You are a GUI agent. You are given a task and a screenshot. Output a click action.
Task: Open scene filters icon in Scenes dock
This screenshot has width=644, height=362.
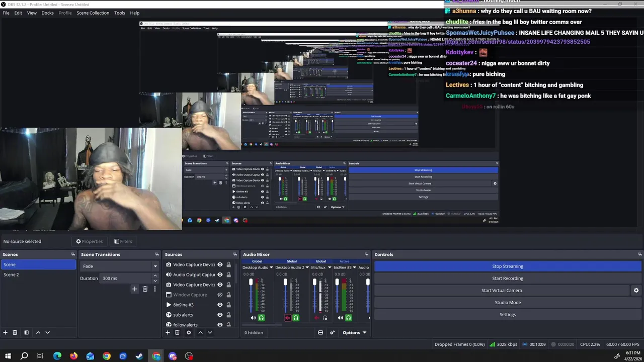(26, 332)
